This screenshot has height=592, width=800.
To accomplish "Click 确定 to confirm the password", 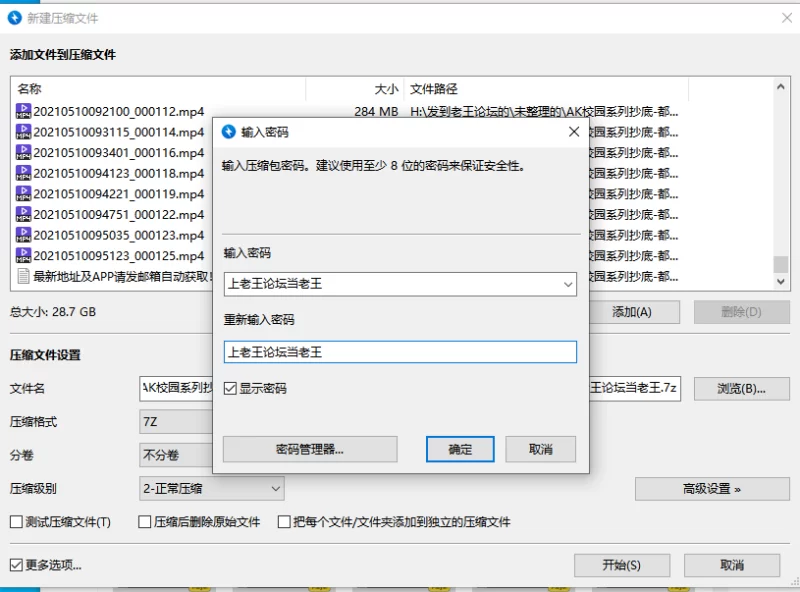I will (460, 449).
